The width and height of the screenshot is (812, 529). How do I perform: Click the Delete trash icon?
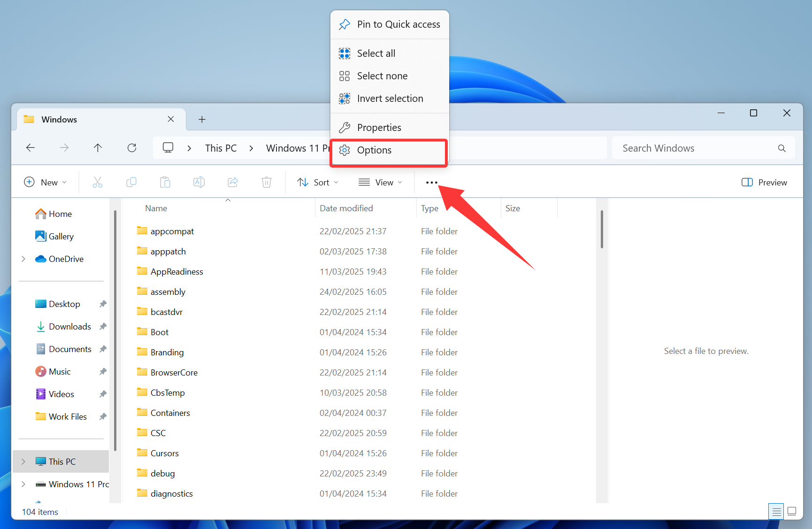pyautogui.click(x=267, y=182)
